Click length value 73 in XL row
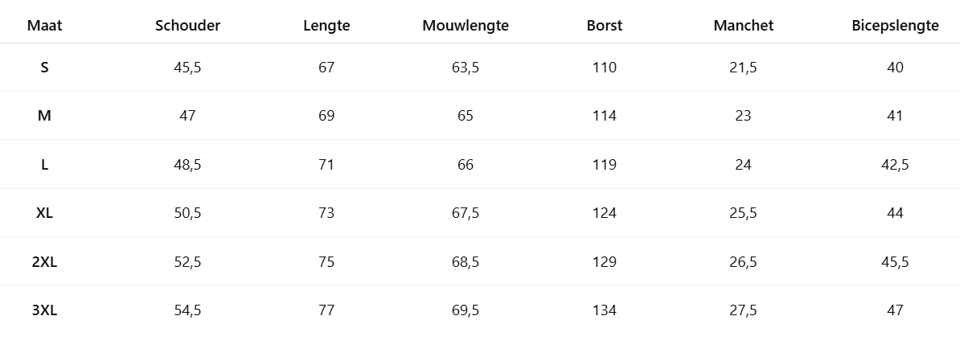Image resolution: width=980 pixels, height=357 pixels. [326, 213]
